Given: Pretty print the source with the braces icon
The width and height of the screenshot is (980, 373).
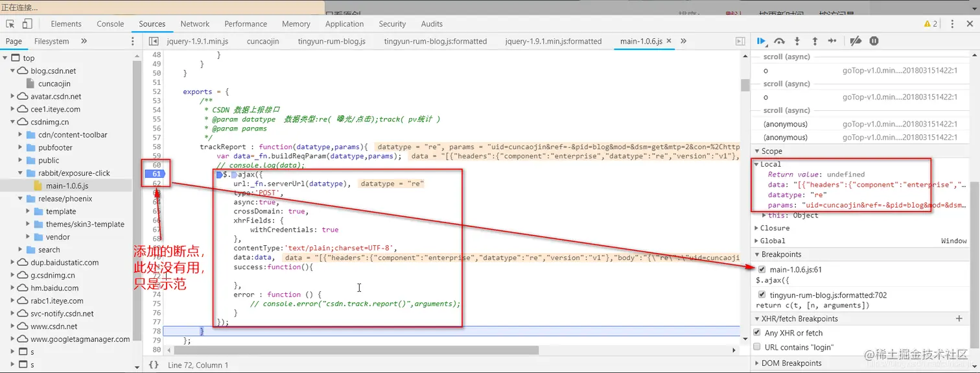Looking at the screenshot, I should [x=154, y=365].
